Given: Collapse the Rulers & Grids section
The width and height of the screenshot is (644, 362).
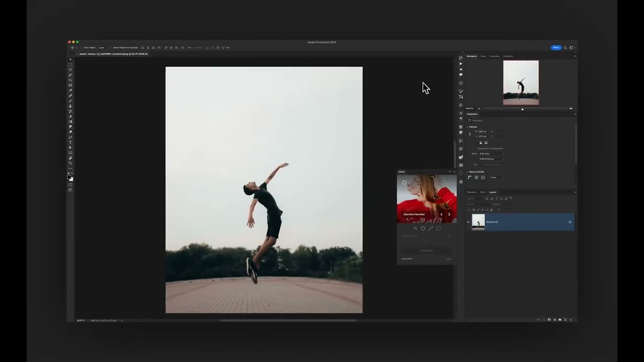Looking at the screenshot, I should pyautogui.click(x=467, y=172).
